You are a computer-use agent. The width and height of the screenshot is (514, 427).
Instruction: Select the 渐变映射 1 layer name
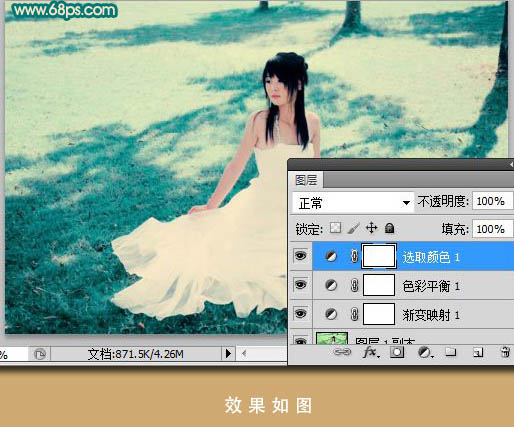(x=431, y=315)
